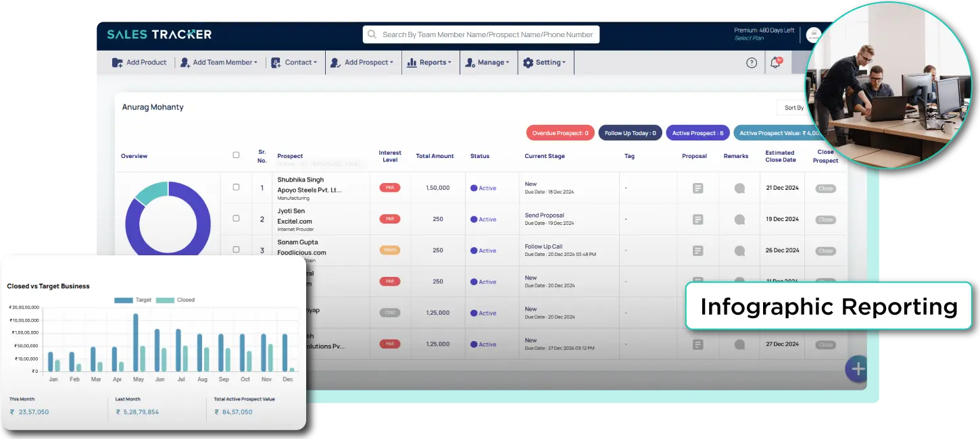Open remarks bubble for Shubhika Singh

coord(739,188)
